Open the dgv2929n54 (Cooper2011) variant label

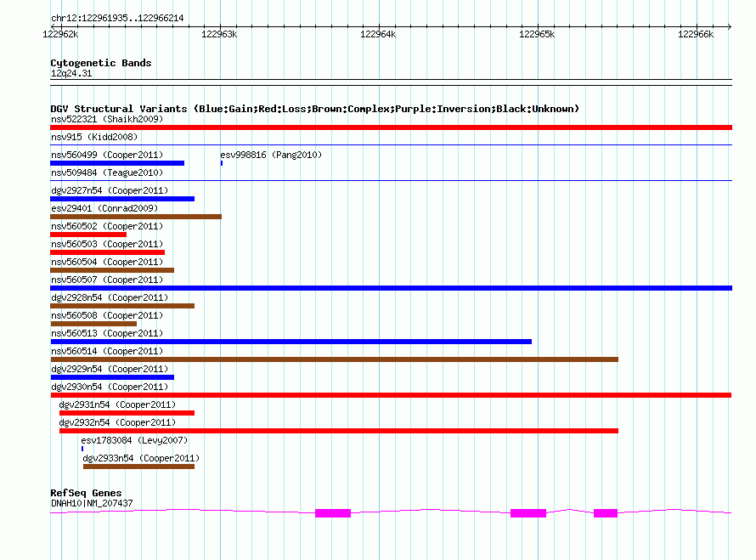(x=110, y=369)
